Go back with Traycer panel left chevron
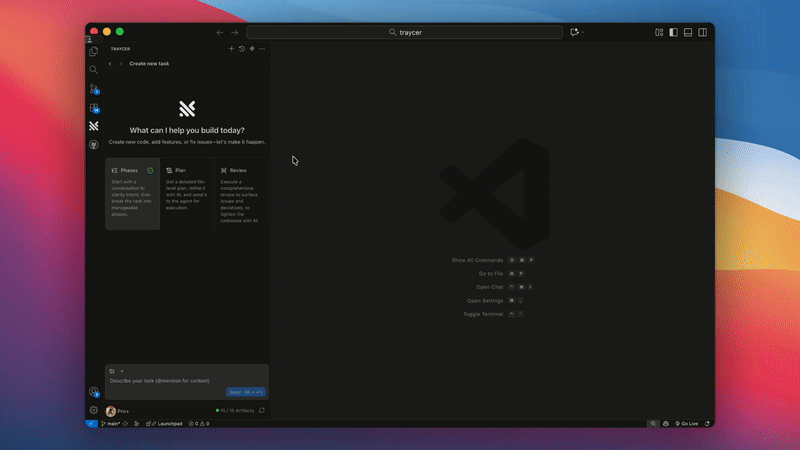The width and height of the screenshot is (800, 450). [x=110, y=64]
